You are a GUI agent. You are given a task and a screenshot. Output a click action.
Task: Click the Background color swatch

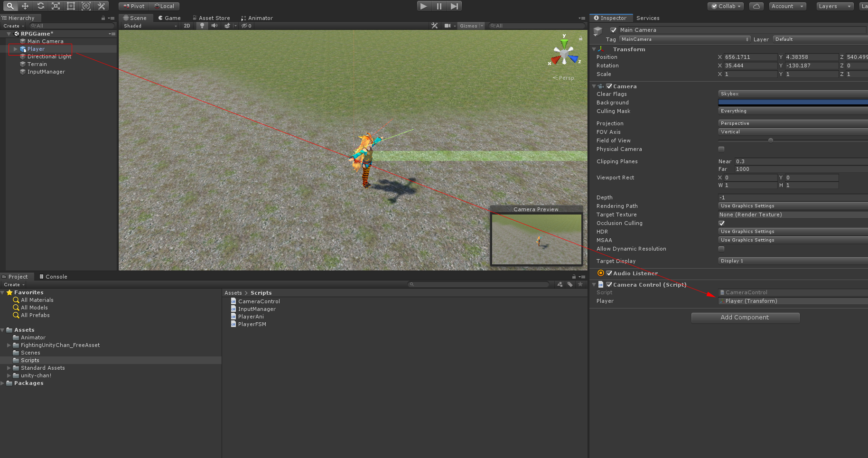pyautogui.click(x=793, y=103)
